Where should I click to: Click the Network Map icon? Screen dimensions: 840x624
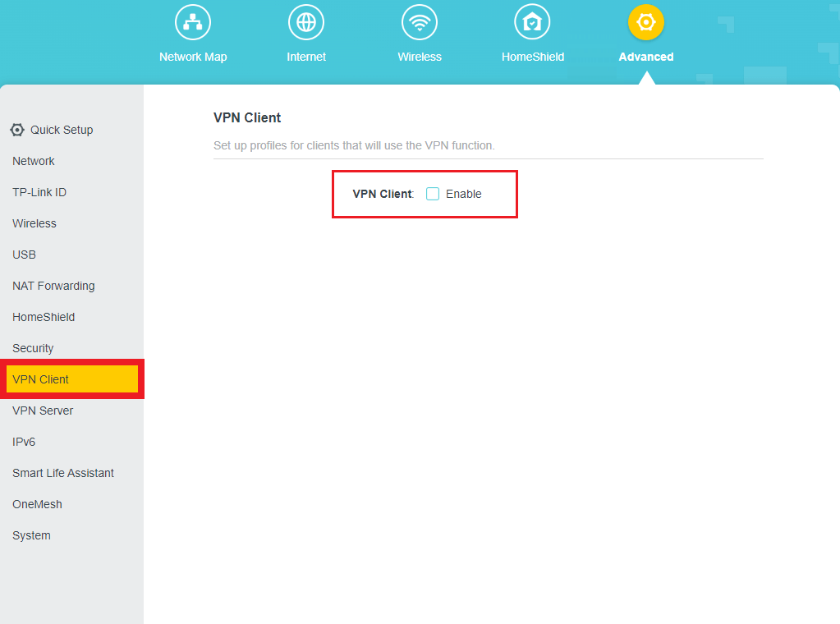[x=193, y=22]
